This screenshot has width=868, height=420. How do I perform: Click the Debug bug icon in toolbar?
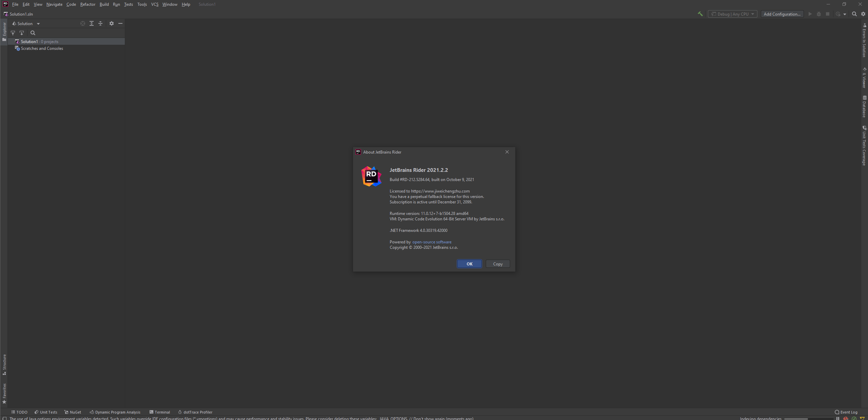(x=819, y=14)
